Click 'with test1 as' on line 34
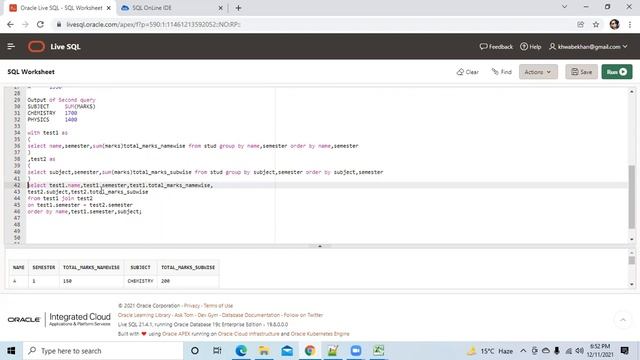Screen dimensions: 640x360 tap(47, 133)
